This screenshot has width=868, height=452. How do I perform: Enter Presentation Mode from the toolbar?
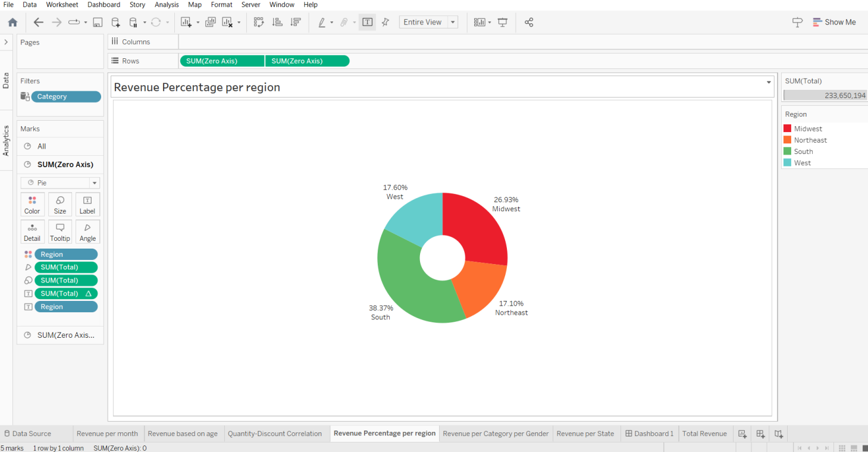(503, 21)
